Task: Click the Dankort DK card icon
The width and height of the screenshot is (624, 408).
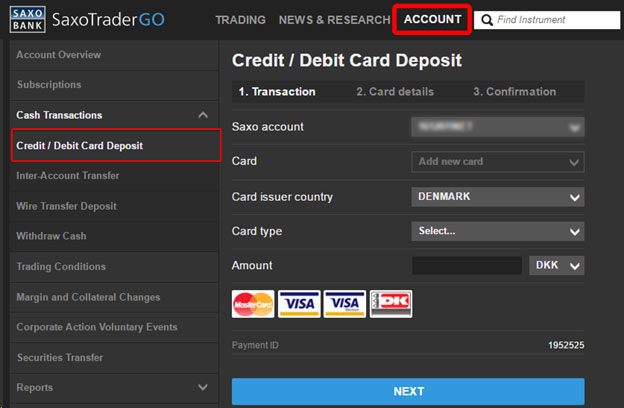Action: [391, 304]
